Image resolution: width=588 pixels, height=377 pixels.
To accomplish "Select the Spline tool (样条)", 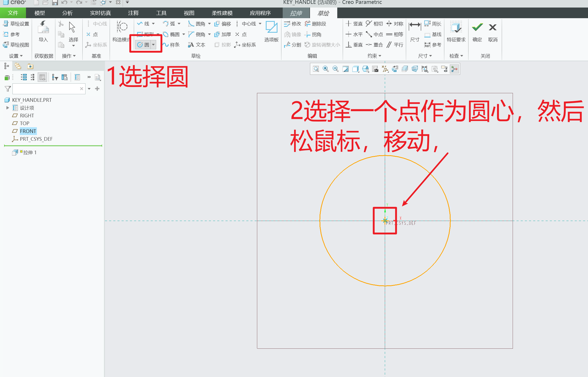I will (x=172, y=44).
